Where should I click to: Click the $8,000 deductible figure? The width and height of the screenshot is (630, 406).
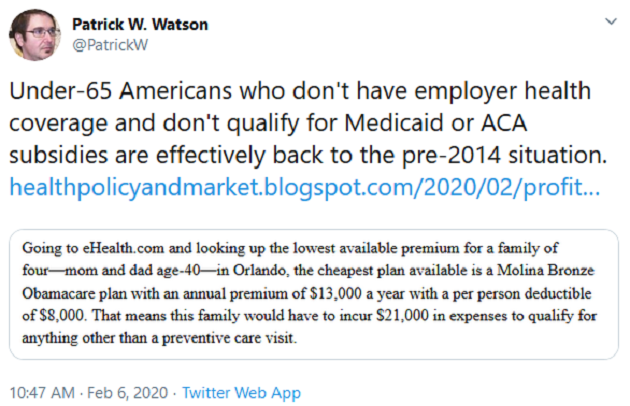(x=63, y=315)
